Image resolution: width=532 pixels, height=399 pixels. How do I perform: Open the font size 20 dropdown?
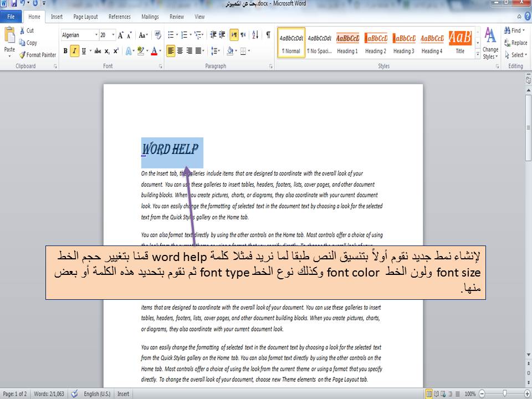click(113, 35)
